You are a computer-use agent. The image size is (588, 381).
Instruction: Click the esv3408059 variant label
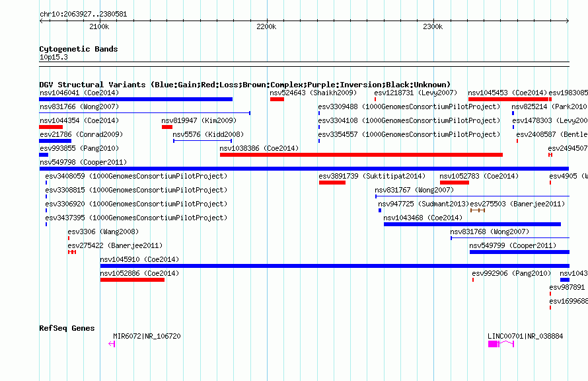coord(136,176)
